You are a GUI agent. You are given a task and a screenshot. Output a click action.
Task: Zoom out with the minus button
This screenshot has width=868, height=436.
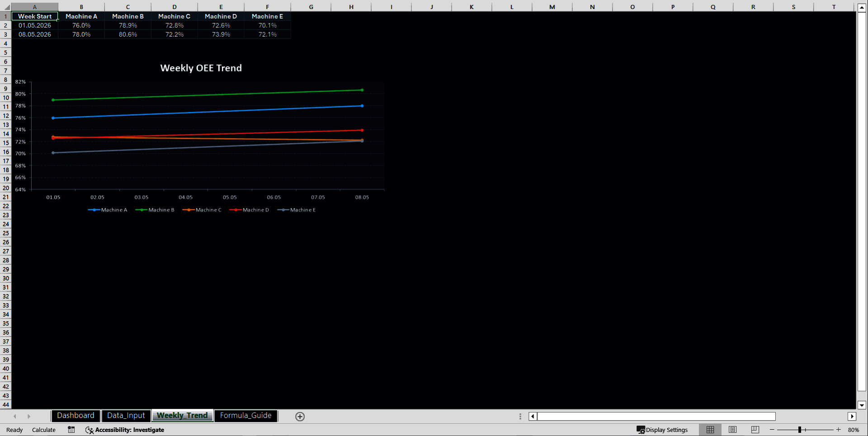[x=772, y=430]
